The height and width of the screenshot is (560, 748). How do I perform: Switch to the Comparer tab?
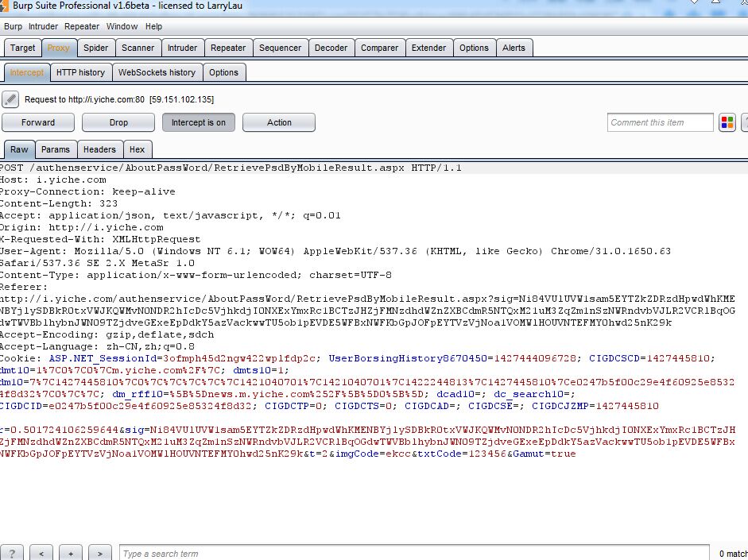pyautogui.click(x=379, y=48)
